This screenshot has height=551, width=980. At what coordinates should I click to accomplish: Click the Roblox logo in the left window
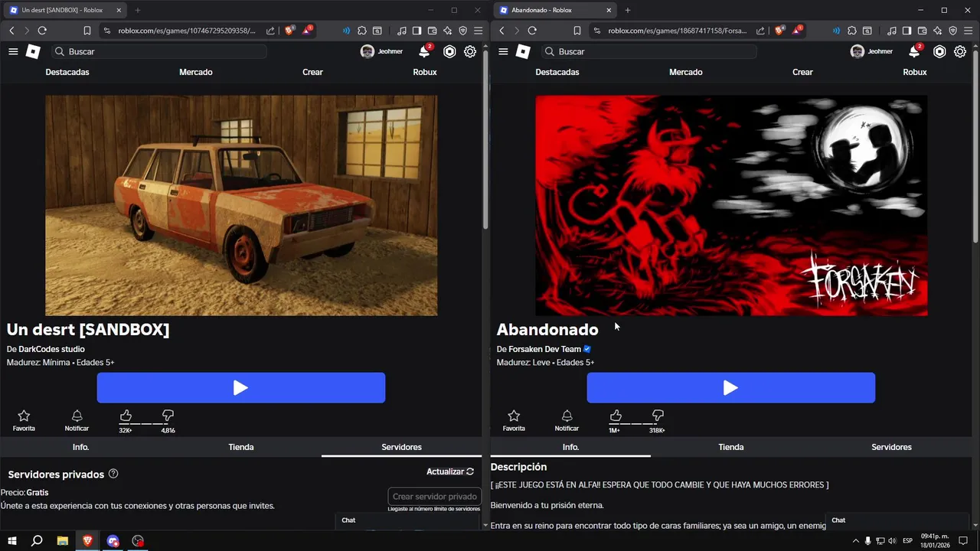(x=33, y=51)
